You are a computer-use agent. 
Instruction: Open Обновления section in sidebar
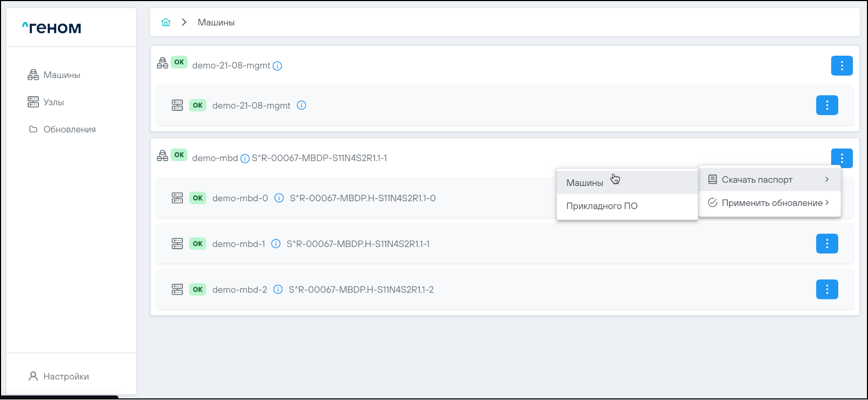point(69,129)
